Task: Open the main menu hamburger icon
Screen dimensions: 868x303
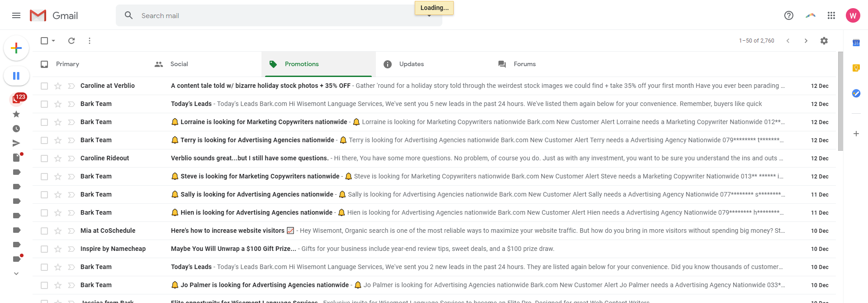Action: click(16, 15)
